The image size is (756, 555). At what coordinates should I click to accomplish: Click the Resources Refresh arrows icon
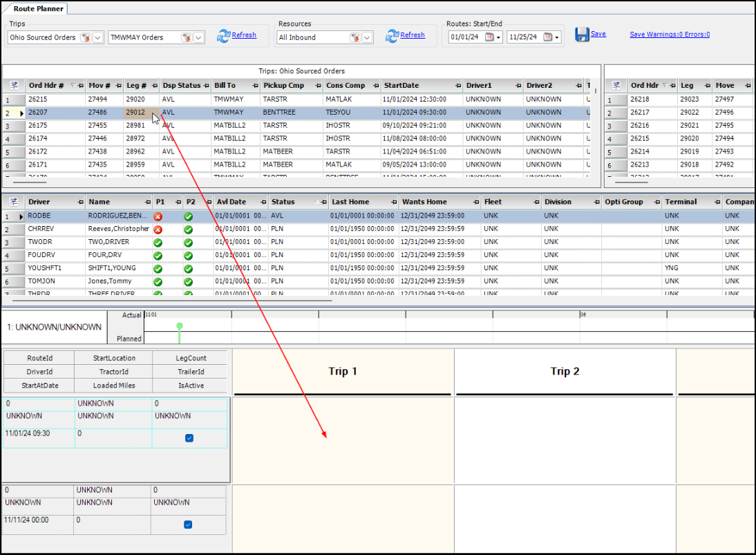pyautogui.click(x=392, y=36)
